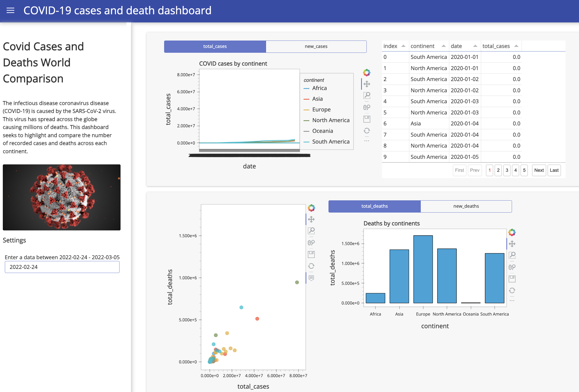Open the ellipsis menu on the cases chart toolbar

point(367,140)
